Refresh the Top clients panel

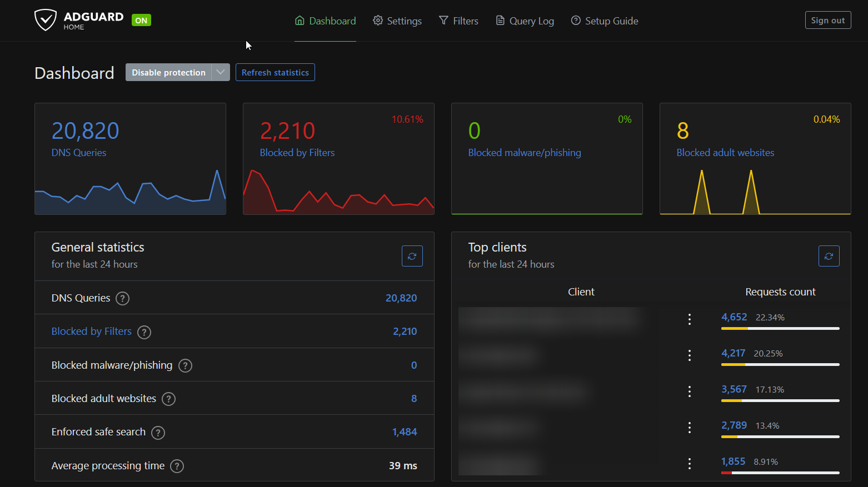(x=829, y=256)
